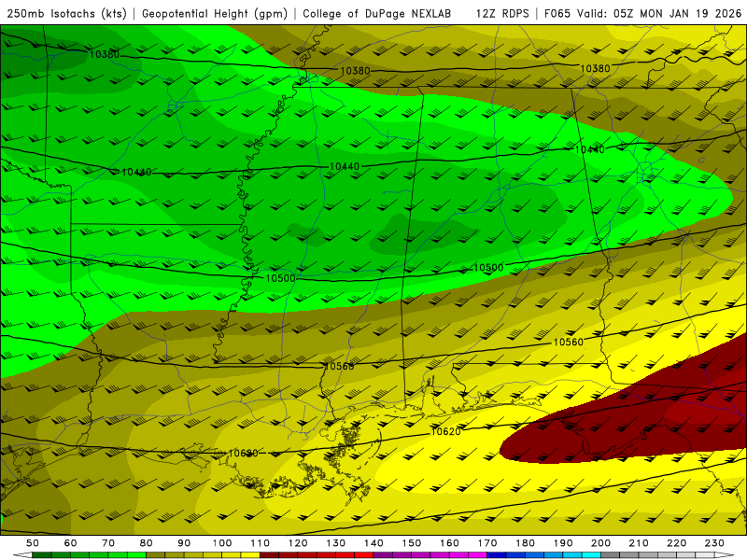Click the 'Geopotential Height (gpm)' header label
Viewport: 747px width, 560px height.
tap(215, 14)
